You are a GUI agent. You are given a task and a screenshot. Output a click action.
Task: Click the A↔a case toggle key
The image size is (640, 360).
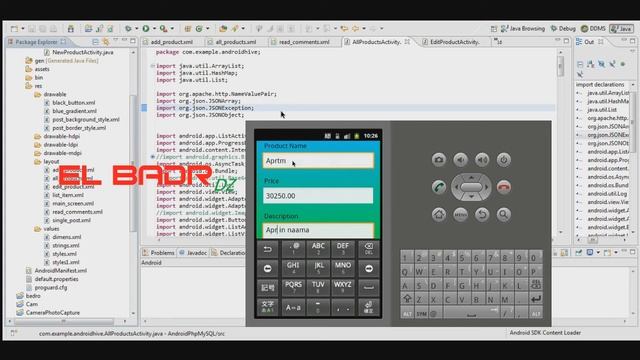(x=293, y=307)
